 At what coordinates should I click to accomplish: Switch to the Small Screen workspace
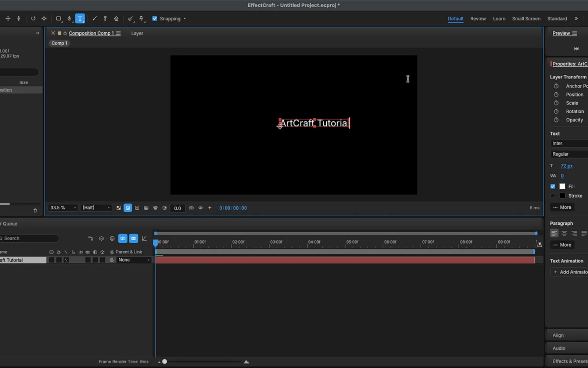click(526, 19)
